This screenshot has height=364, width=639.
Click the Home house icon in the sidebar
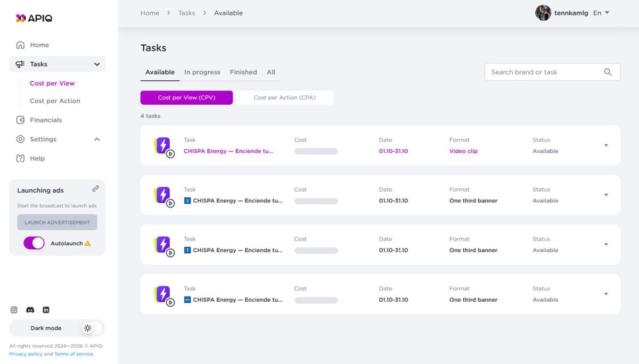click(20, 45)
